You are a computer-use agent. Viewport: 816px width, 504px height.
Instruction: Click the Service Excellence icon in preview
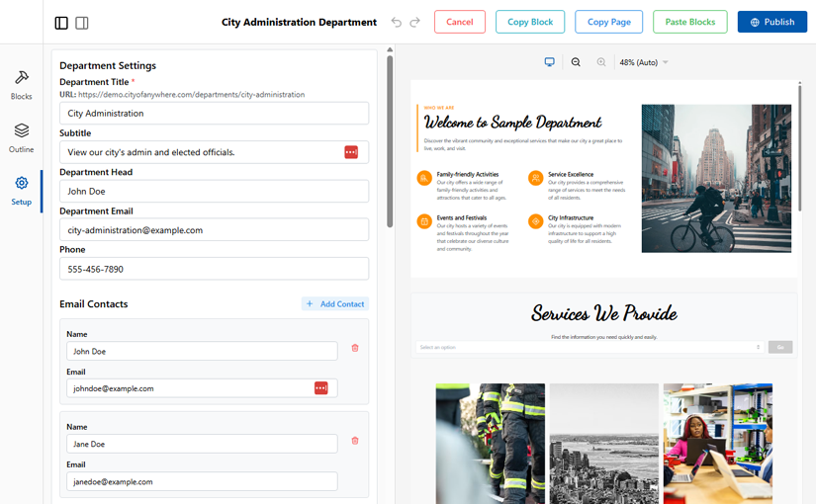pos(535,179)
